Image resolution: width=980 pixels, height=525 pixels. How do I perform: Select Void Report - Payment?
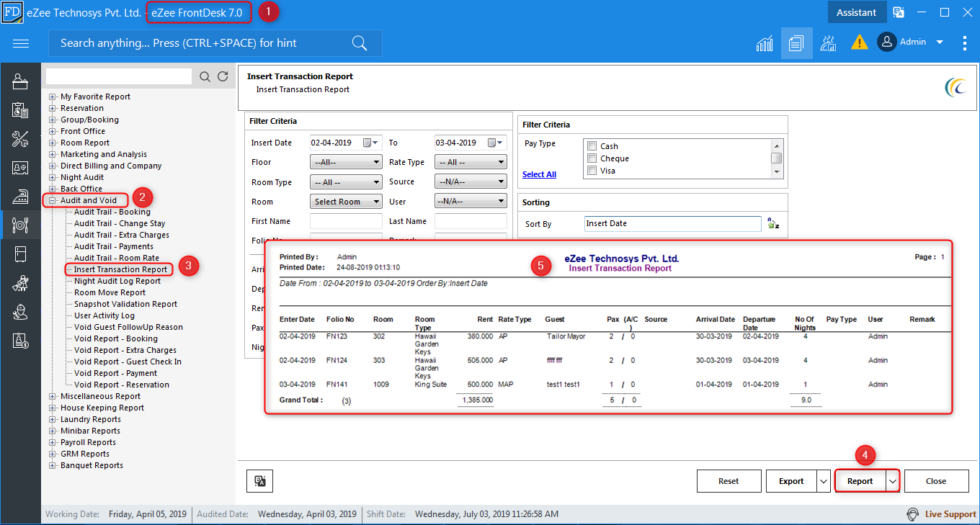[115, 373]
